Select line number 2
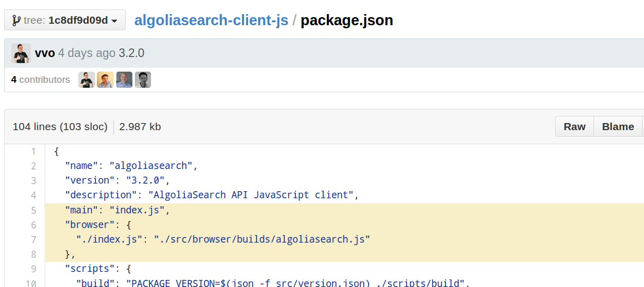 (x=33, y=166)
